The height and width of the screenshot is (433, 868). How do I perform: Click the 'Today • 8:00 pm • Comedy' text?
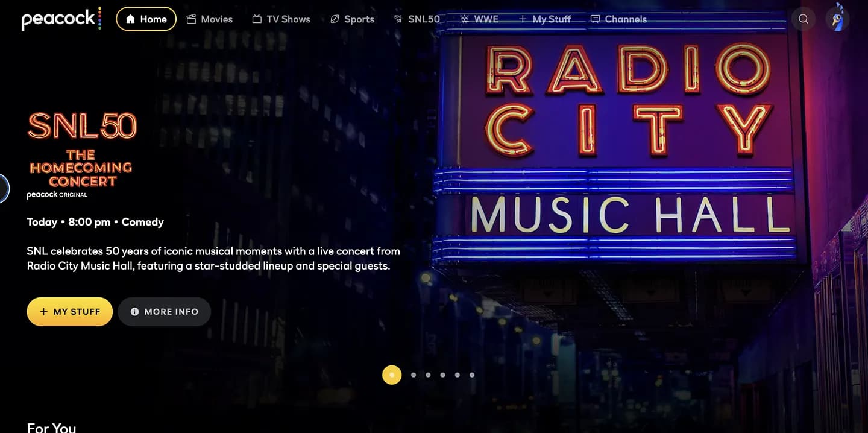(x=95, y=222)
